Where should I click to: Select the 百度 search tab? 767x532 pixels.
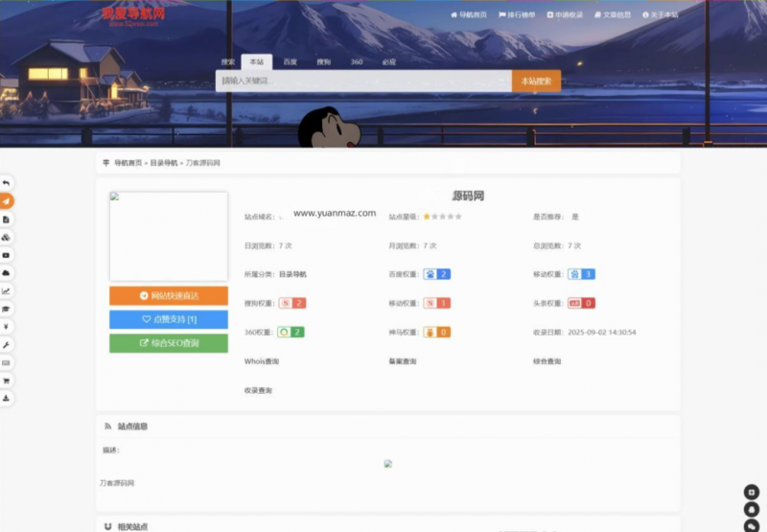(x=290, y=62)
